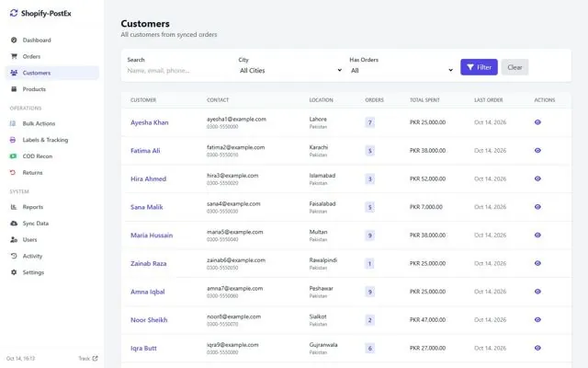View Zainab Raza's details via eye icon
The image size is (588, 368).
(537, 263)
